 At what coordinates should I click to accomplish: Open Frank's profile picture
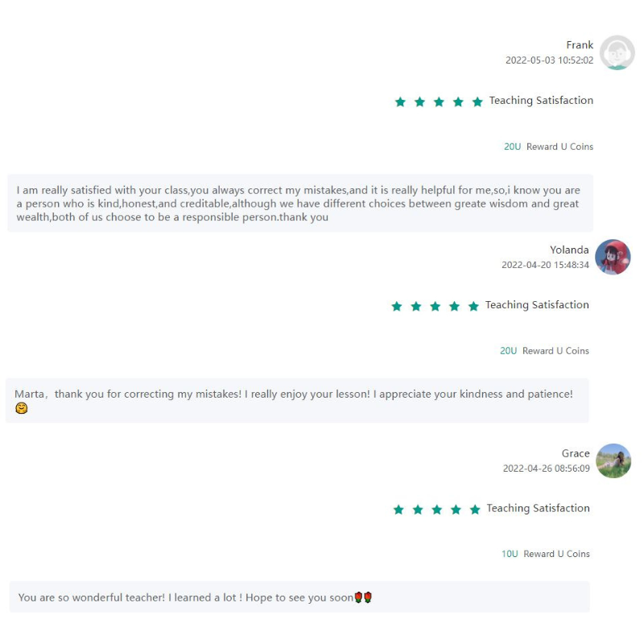(617, 52)
